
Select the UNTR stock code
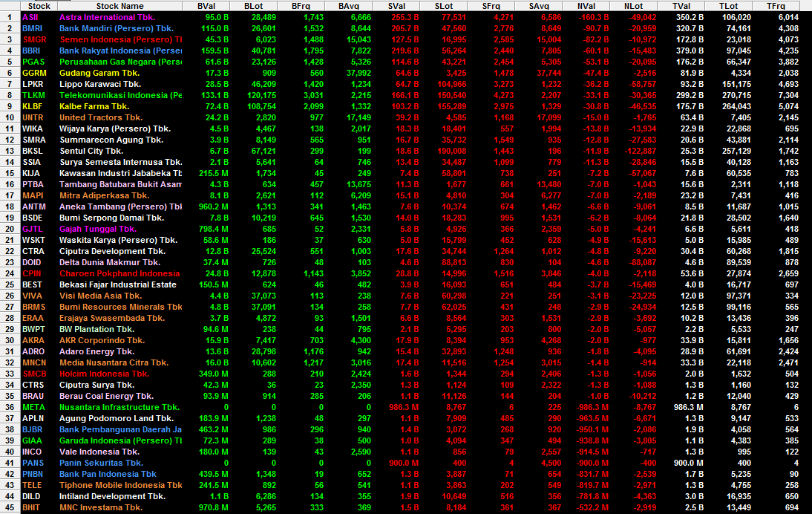pyautogui.click(x=33, y=117)
